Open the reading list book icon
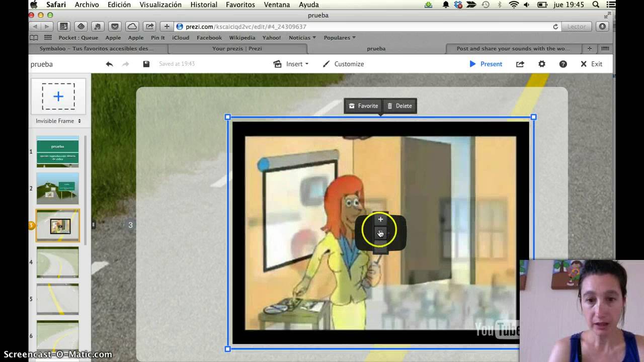The image size is (644, 362). pos(34,38)
